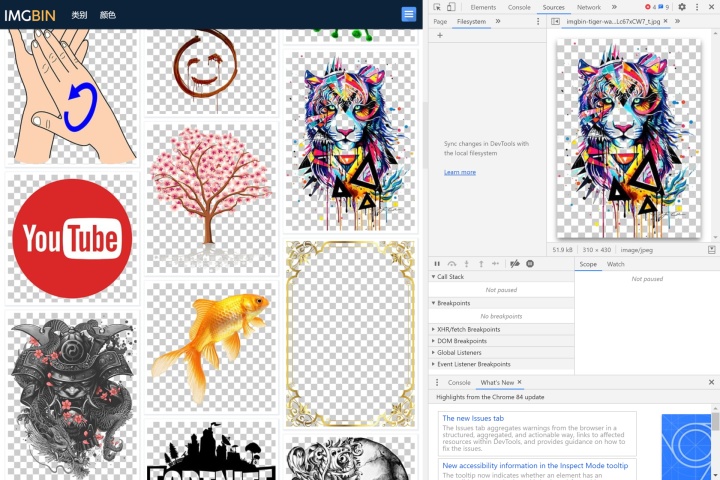Select the Scope tab
The height and width of the screenshot is (480, 720).
pyautogui.click(x=588, y=264)
